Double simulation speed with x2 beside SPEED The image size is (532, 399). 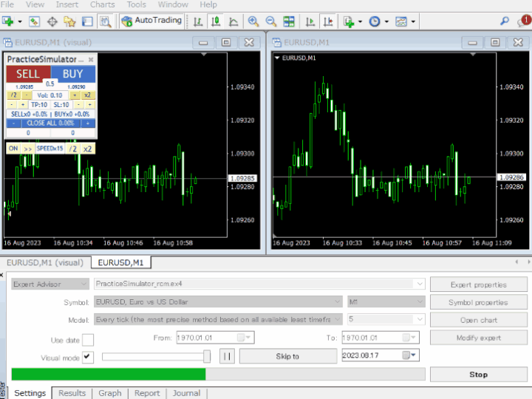click(x=87, y=149)
